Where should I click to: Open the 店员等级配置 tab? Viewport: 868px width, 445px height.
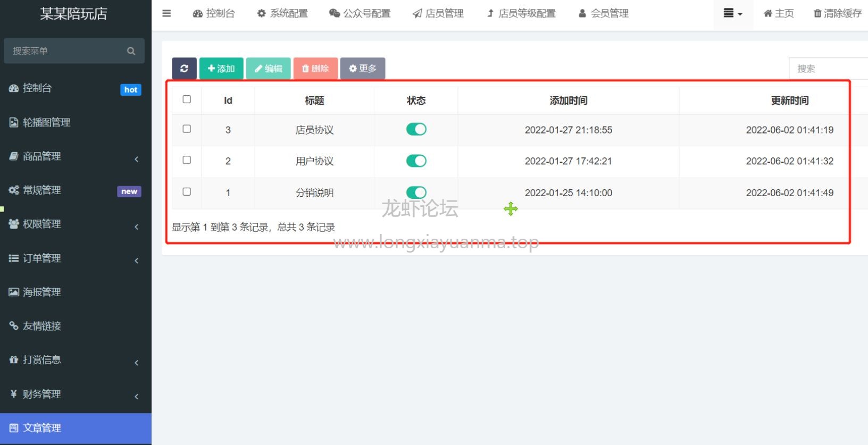(x=521, y=13)
